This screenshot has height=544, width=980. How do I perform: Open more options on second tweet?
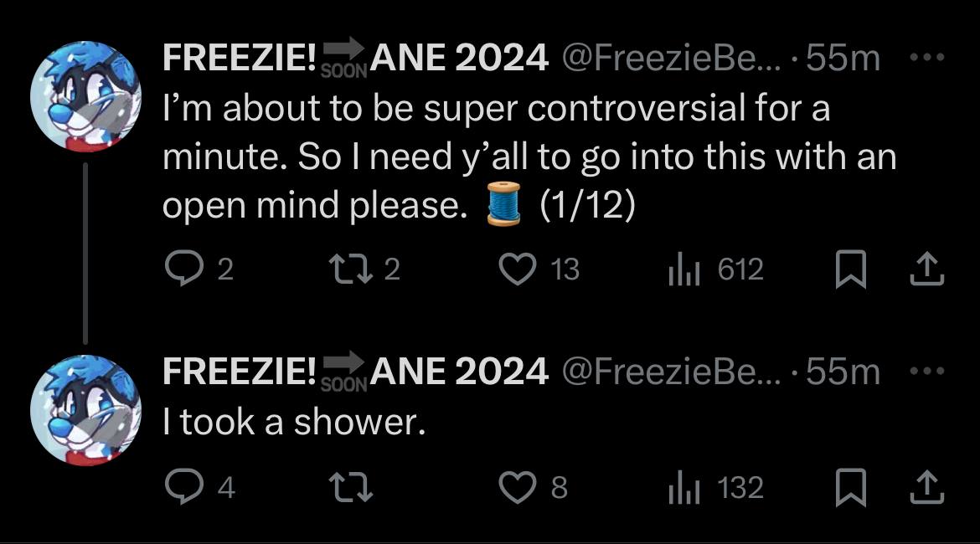tap(927, 371)
